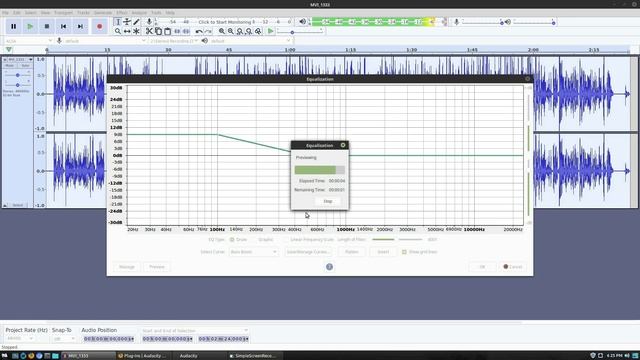Click the Zoom Out icon
This screenshot has height=360, width=640.
tap(231, 31)
